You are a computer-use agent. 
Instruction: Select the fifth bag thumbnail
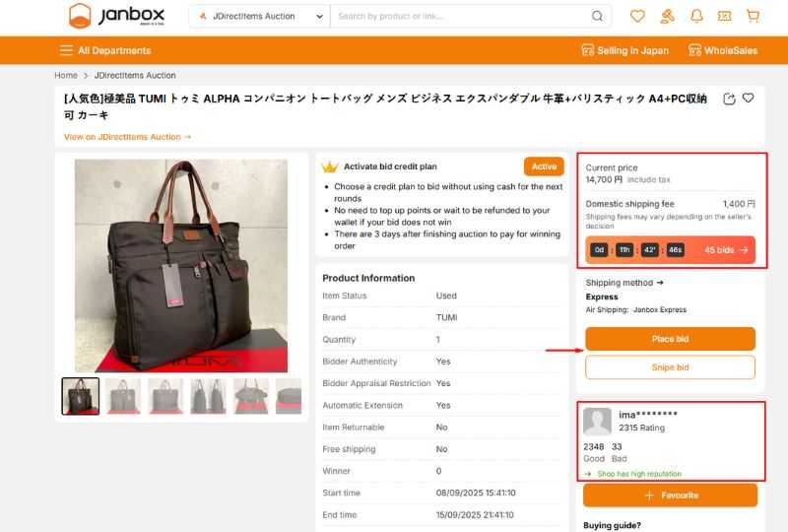coord(251,396)
